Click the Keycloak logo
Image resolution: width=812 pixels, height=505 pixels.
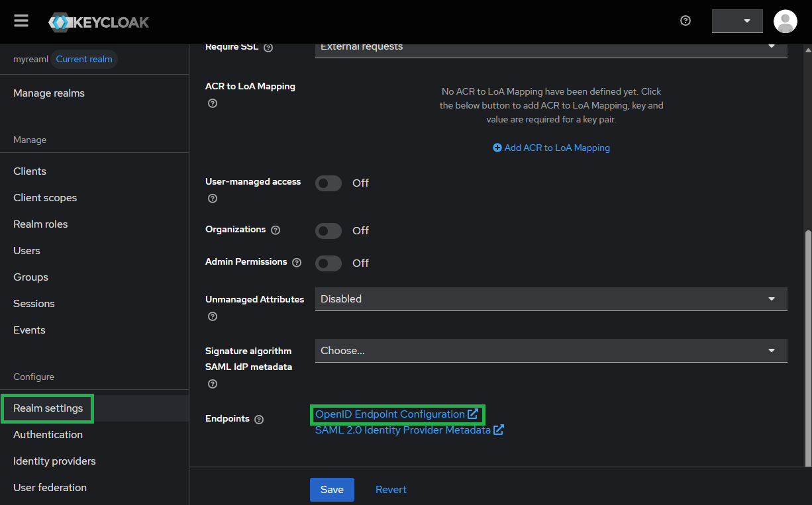(99, 22)
